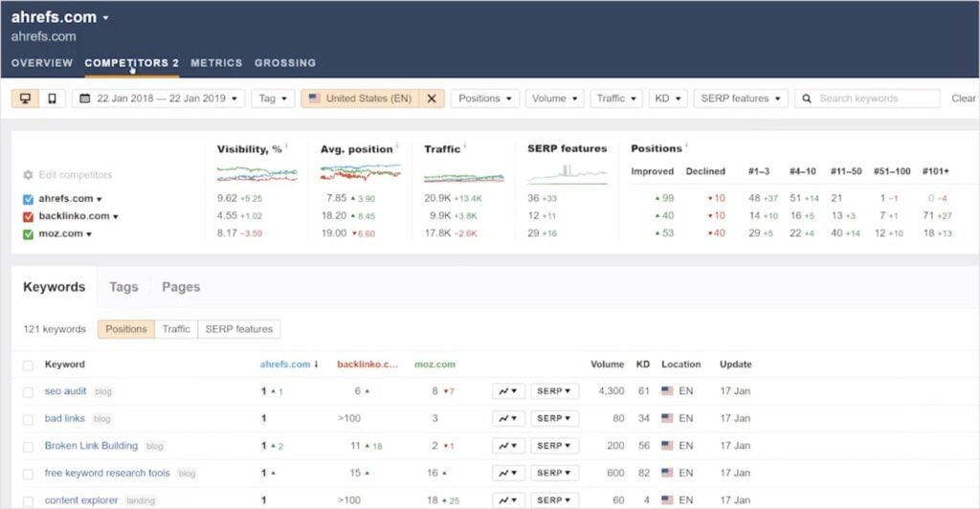The image size is (980, 509).
Task: Switch to the Metrics tab
Action: point(216,63)
